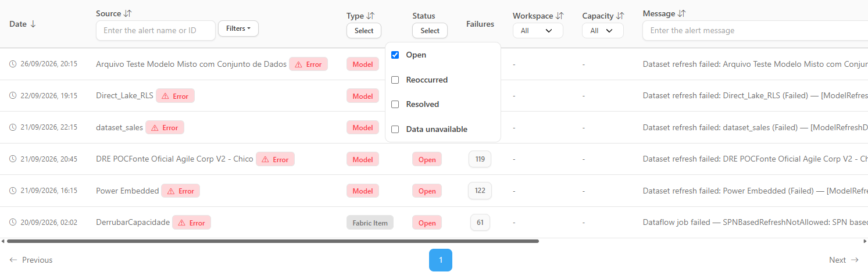Click source DRE POCFonte Oficial Agile Corp V2

[x=174, y=159]
